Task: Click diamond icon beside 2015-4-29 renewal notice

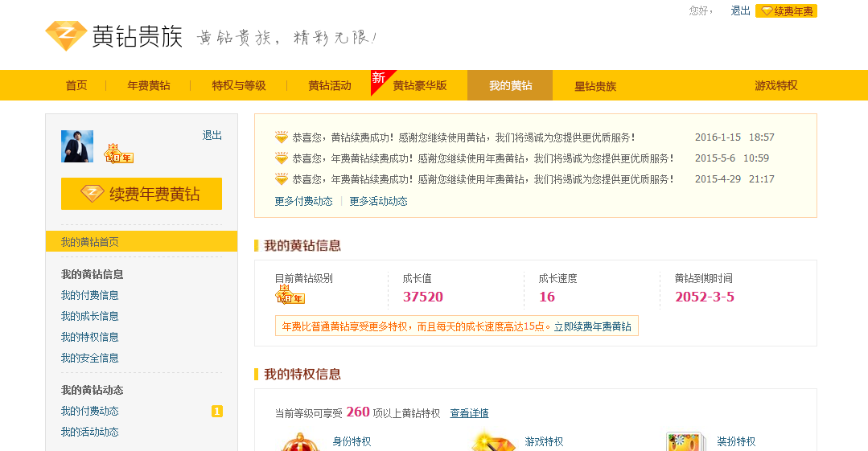Action: pyautogui.click(x=282, y=179)
